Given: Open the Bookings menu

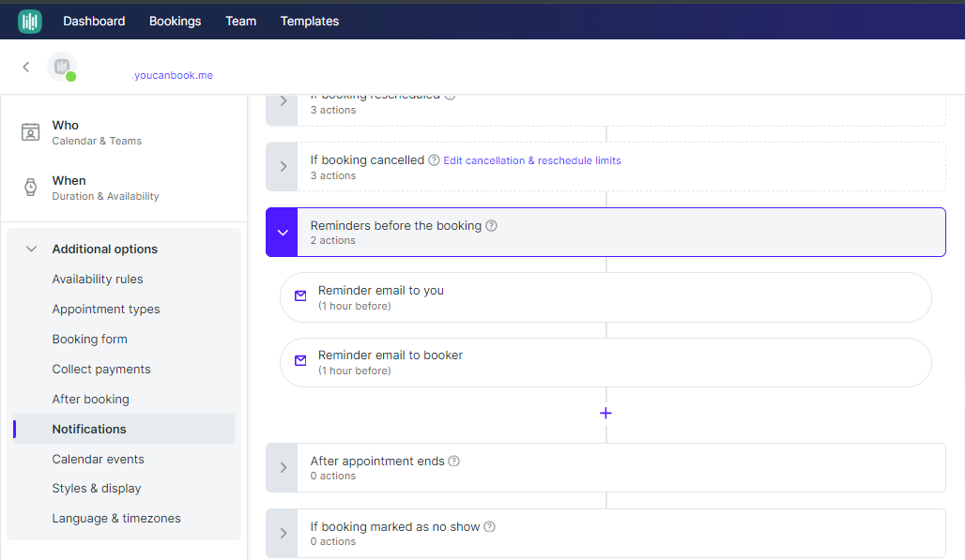Looking at the screenshot, I should tap(175, 21).
